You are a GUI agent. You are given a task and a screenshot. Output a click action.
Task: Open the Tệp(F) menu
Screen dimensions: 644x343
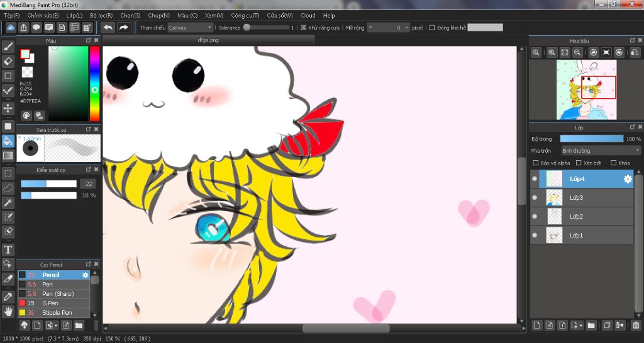(x=11, y=16)
